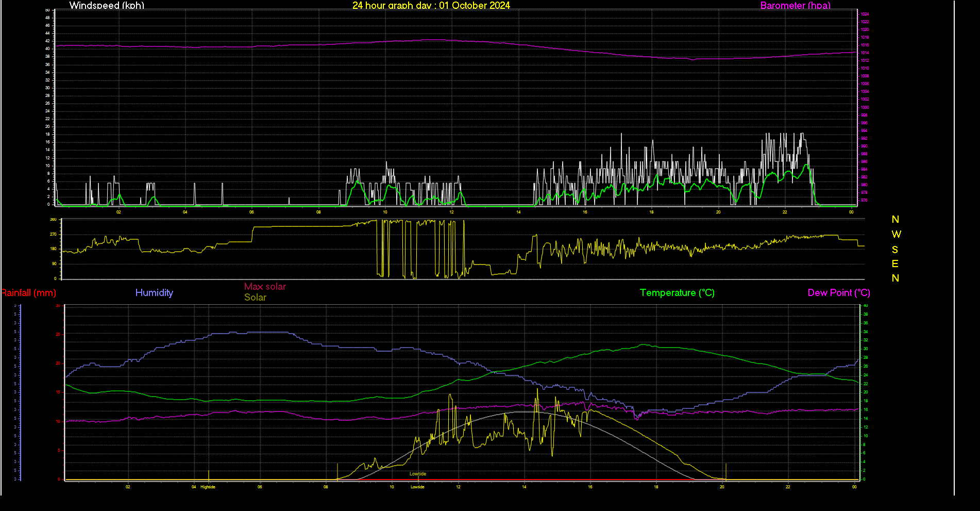This screenshot has width=980, height=511.
Task: Select the red 15 rainfall axis value
Action: pos(58,392)
